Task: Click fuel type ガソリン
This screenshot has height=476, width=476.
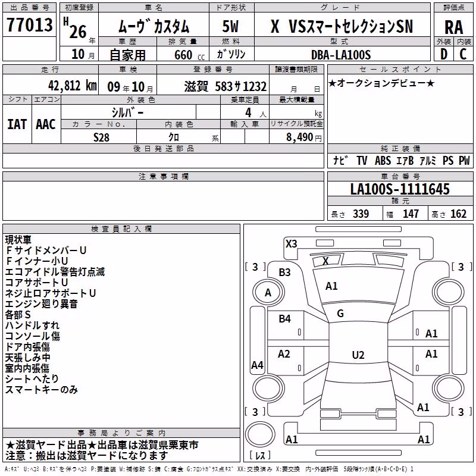Action: click(x=231, y=54)
